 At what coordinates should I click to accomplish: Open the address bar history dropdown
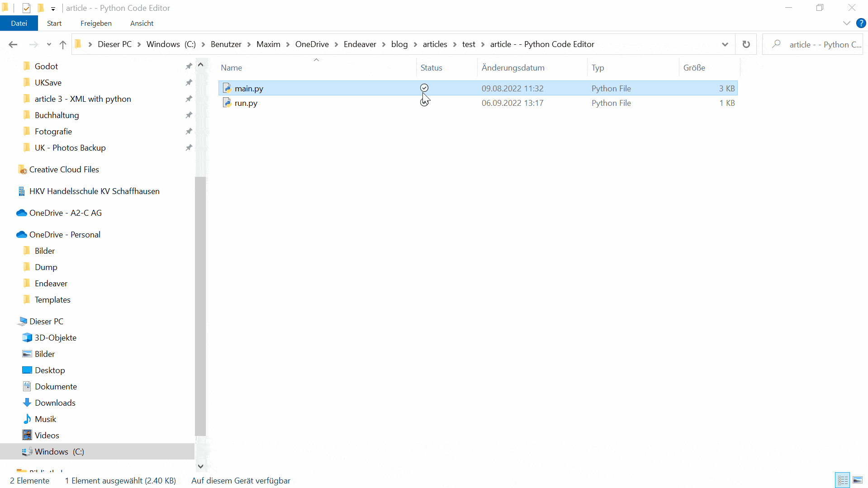click(725, 44)
